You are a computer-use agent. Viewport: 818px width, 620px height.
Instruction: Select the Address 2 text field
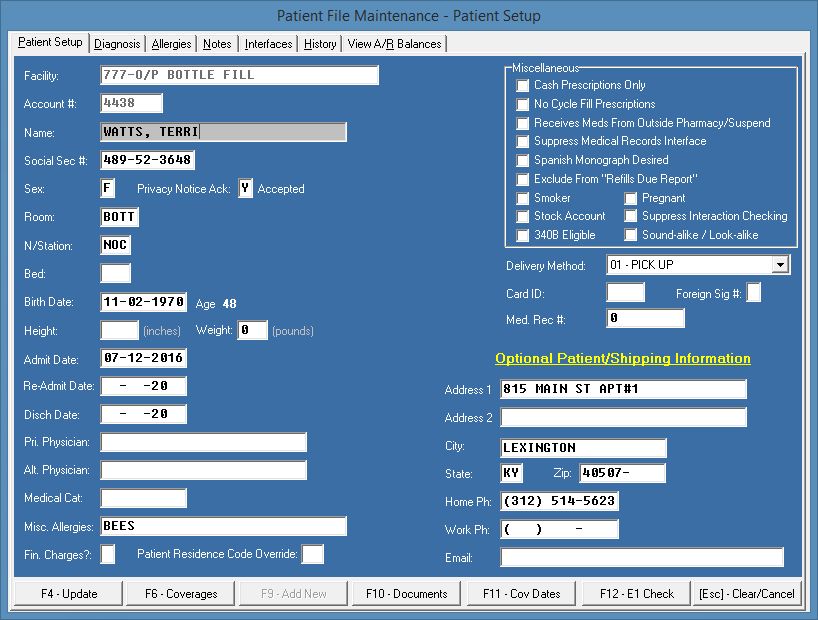coord(623,418)
